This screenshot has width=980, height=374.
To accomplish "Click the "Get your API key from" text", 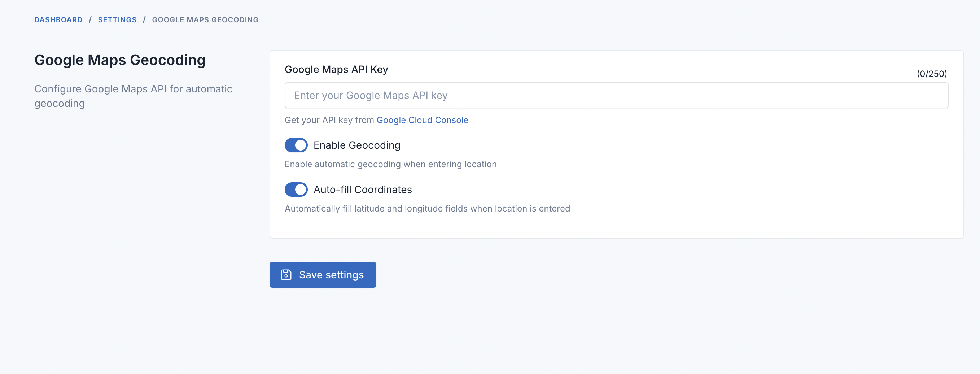I will [329, 120].
